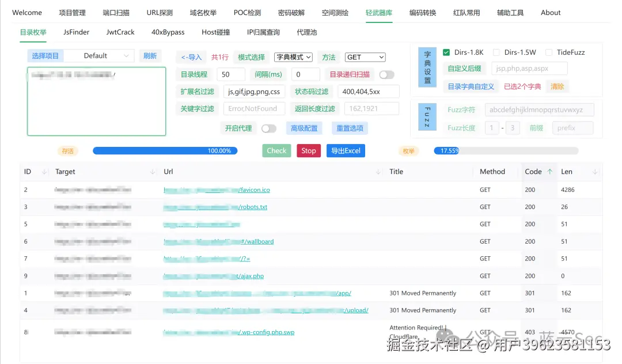The width and height of the screenshot is (622, 364).
Task: Check the Dirs-1.8K dictionary box
Action: coord(446,52)
